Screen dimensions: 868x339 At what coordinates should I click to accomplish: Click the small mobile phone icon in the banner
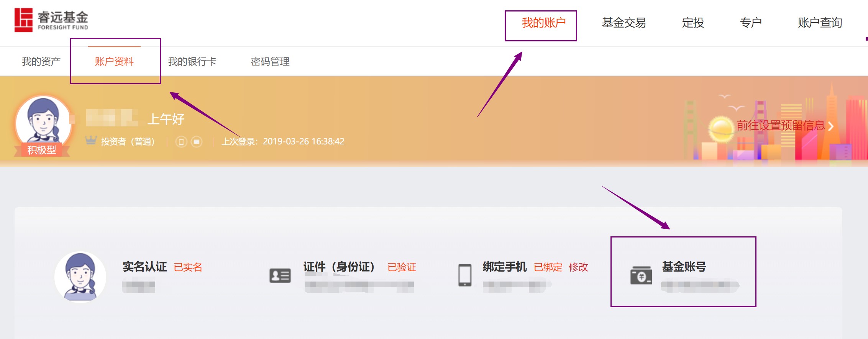click(x=181, y=142)
